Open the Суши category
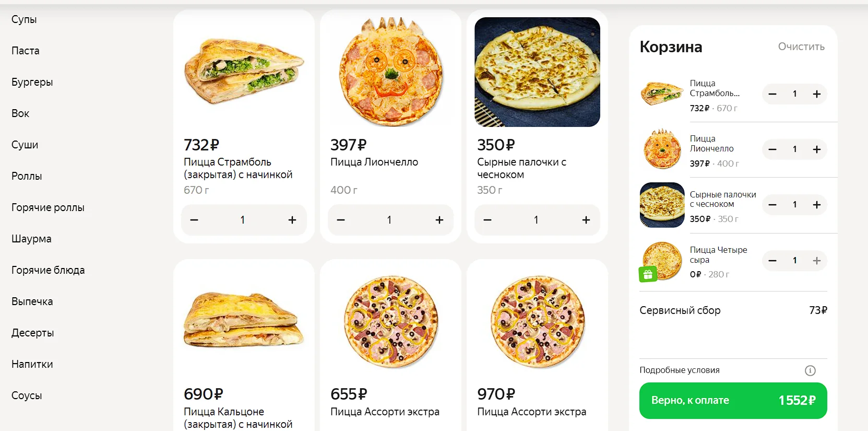The image size is (868, 431). pyautogui.click(x=25, y=145)
